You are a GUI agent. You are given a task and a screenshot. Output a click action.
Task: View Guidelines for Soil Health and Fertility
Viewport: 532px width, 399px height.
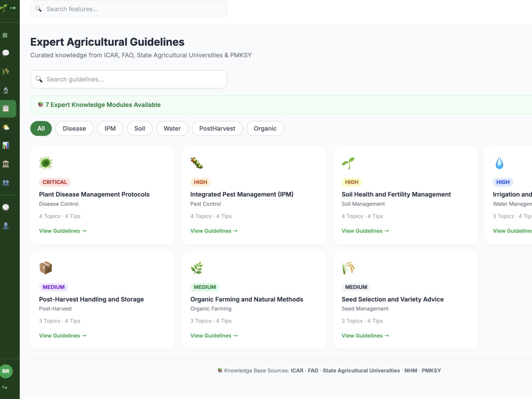(x=365, y=231)
